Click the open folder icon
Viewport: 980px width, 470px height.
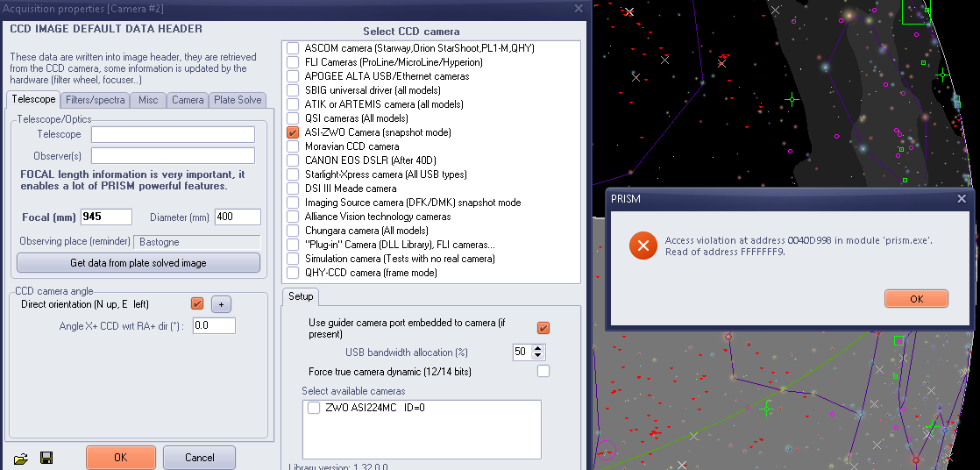coord(21,458)
